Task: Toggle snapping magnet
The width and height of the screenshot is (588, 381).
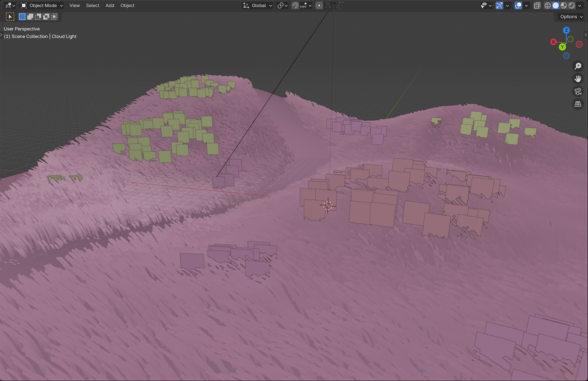Action: 295,6
